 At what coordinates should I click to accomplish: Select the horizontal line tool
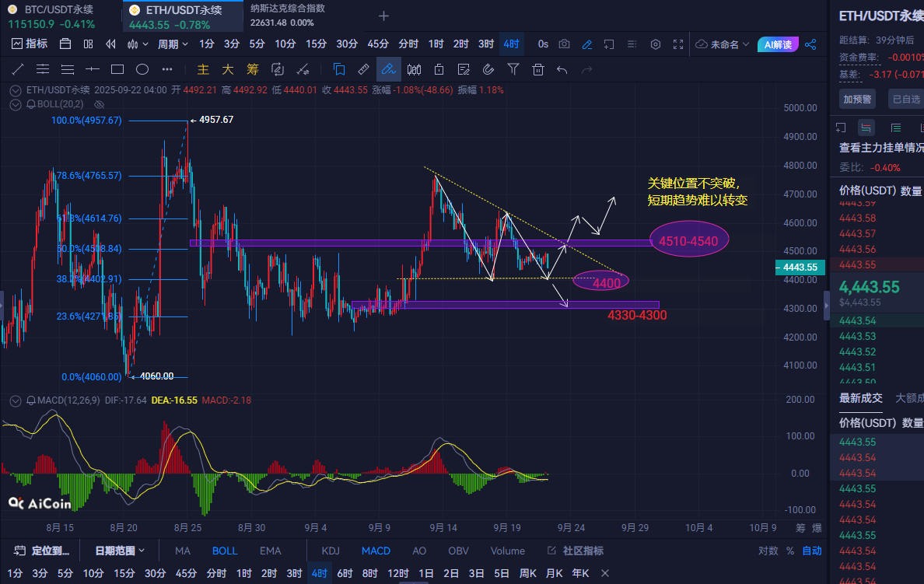click(93, 69)
